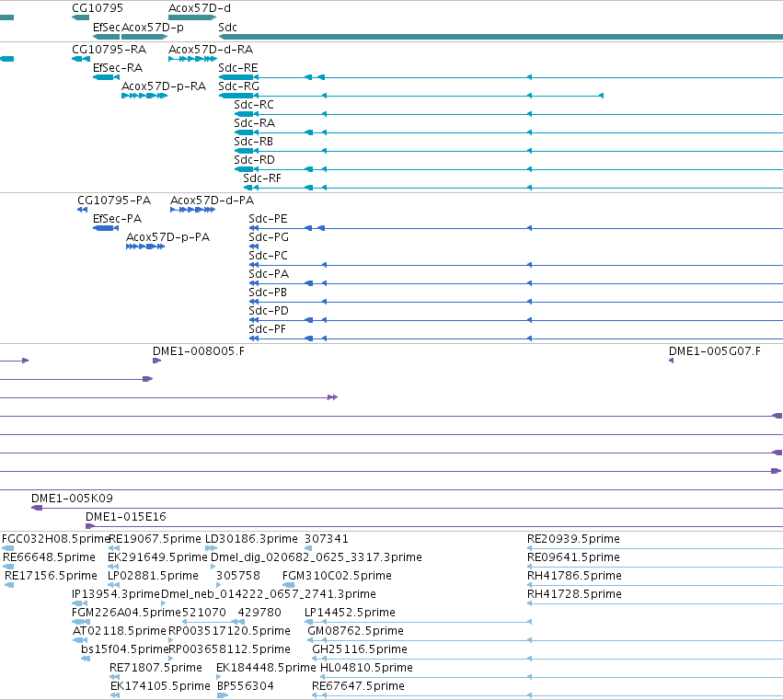Select the Acox57D-p gene label

153,28
